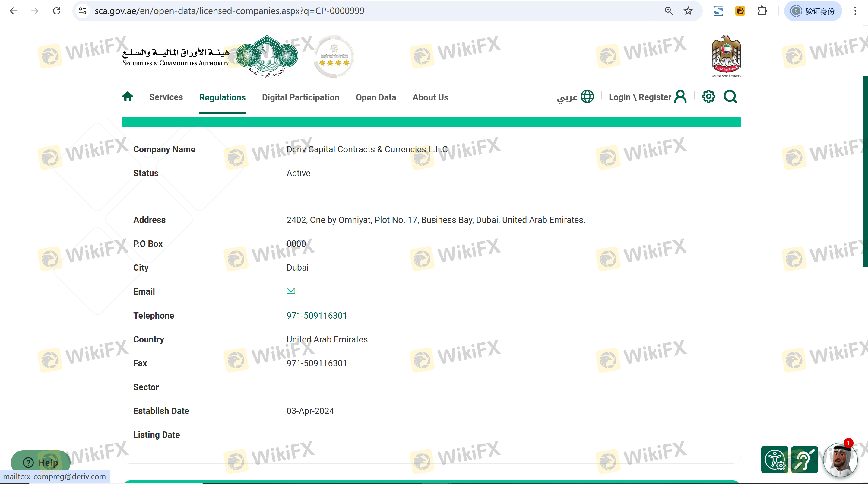Bookmark page with star icon
The height and width of the screenshot is (484, 868).
[x=688, y=11]
